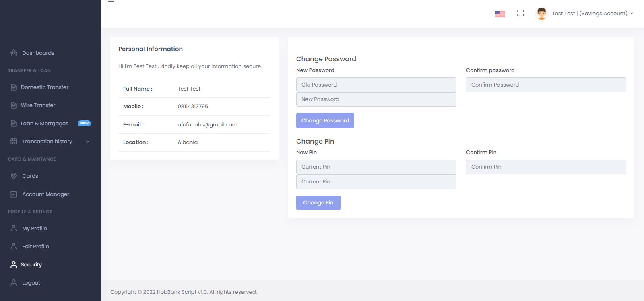Click the Cards location pin icon
Screen dimensions: 644x301
coord(14,176)
